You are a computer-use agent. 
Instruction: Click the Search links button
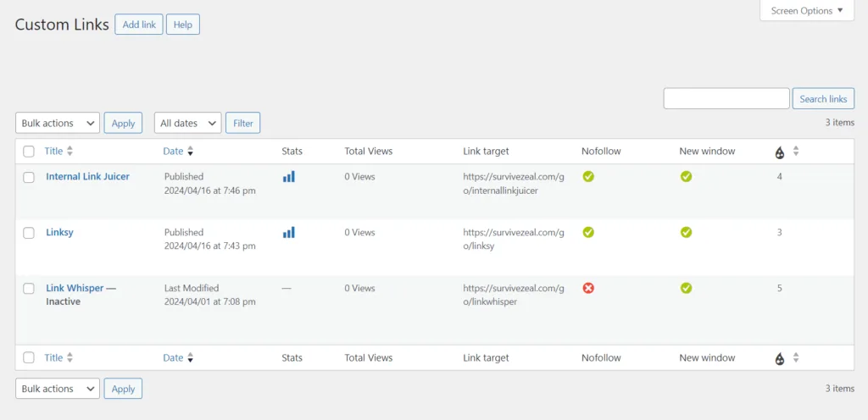[x=823, y=99]
